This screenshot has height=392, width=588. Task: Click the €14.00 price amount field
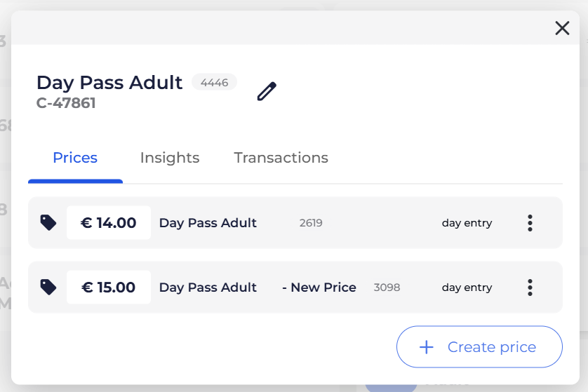click(109, 223)
